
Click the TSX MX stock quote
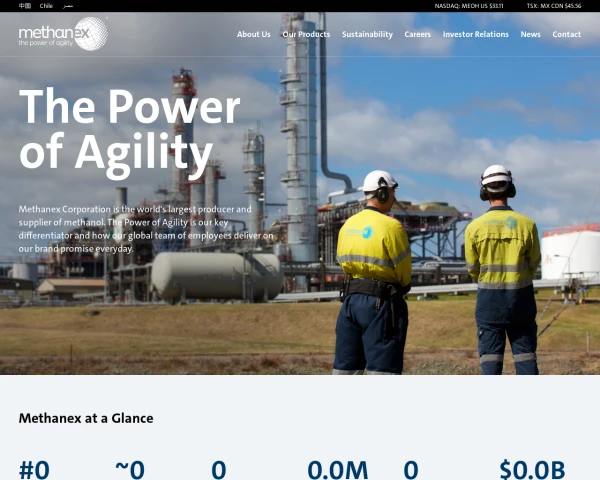(554, 6)
